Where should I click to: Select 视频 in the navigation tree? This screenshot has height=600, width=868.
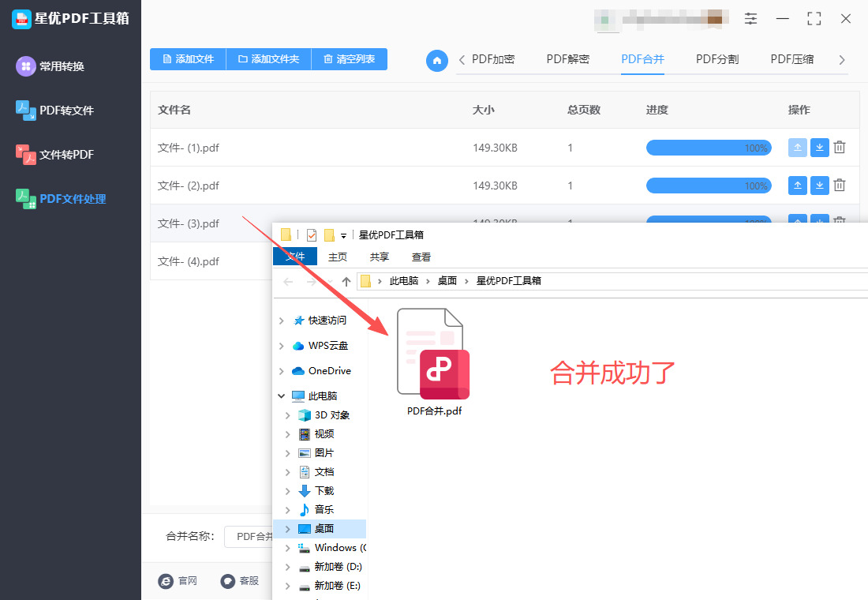pos(324,433)
